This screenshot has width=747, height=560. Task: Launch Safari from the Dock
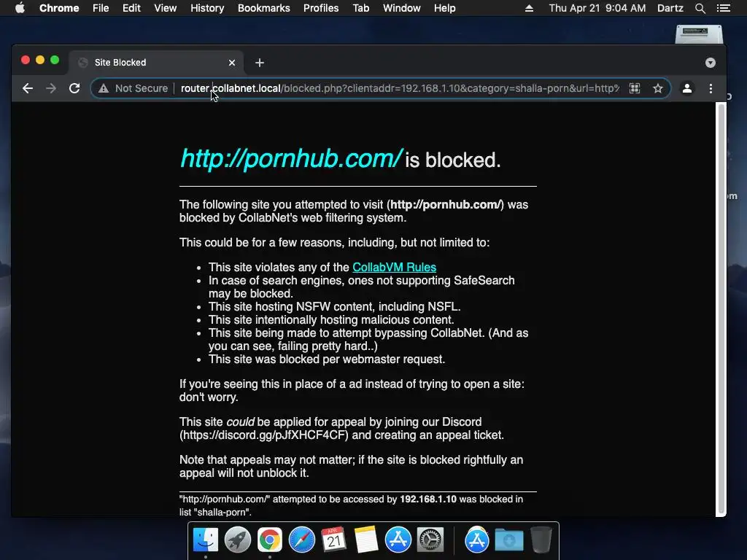coord(301,540)
